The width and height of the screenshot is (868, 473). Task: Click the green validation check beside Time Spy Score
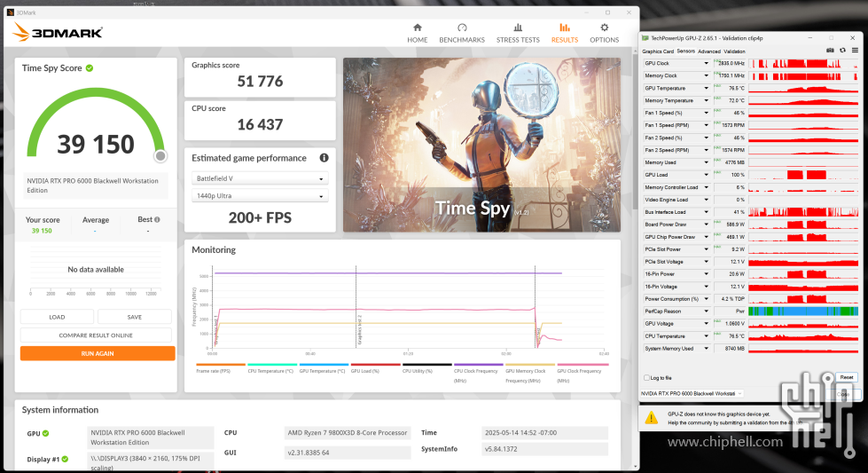(90, 68)
